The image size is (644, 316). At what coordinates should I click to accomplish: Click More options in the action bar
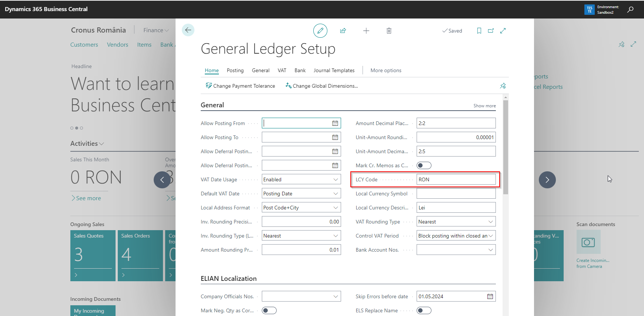coord(386,70)
